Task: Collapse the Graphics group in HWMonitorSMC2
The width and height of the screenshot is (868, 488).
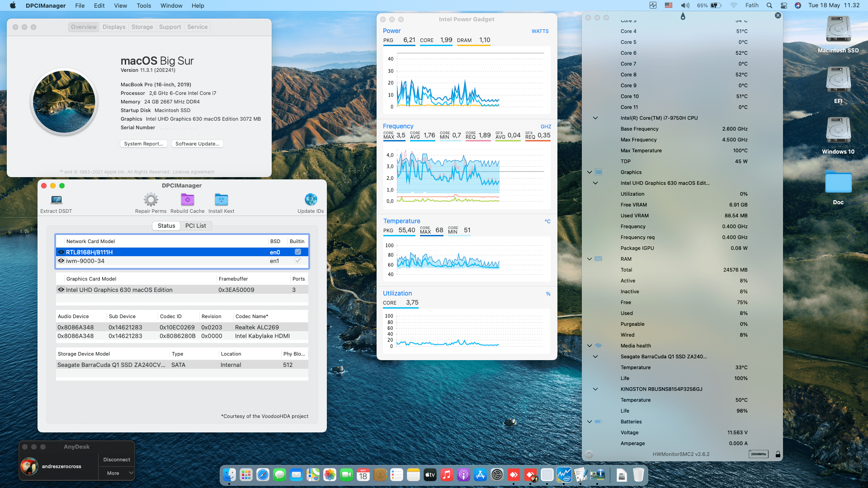Action: (590, 172)
